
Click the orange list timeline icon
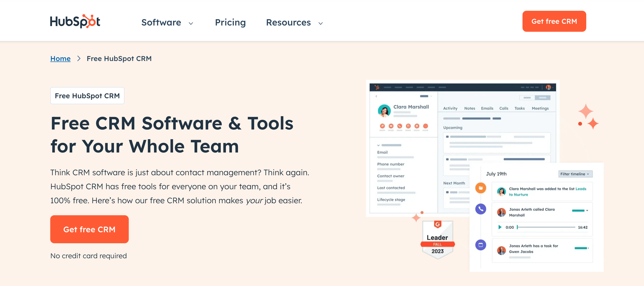point(480,188)
